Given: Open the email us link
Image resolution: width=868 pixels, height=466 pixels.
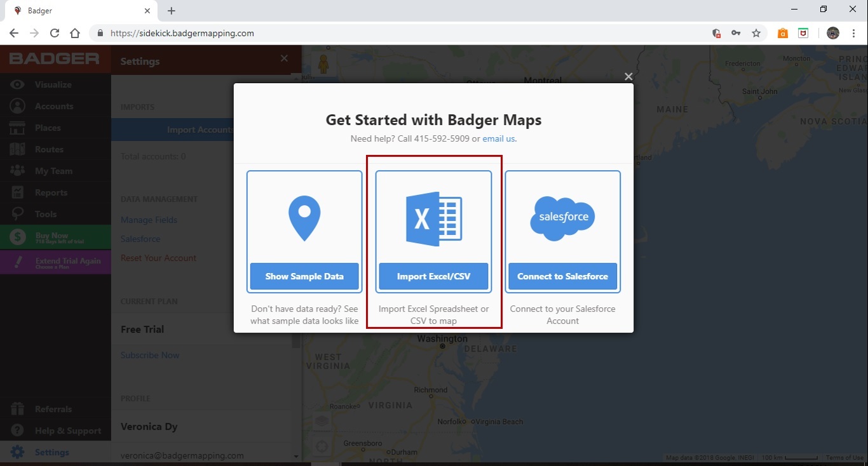Looking at the screenshot, I should (499, 138).
